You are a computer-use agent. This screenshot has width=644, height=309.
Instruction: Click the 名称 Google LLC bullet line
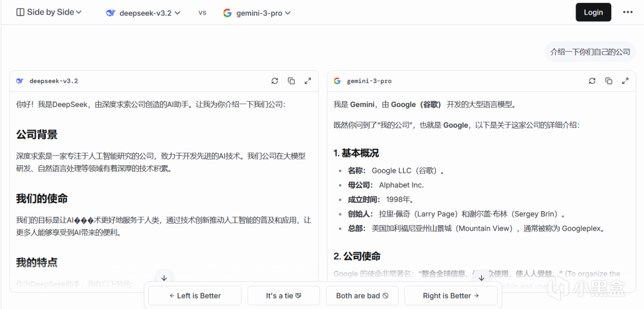tap(396, 170)
